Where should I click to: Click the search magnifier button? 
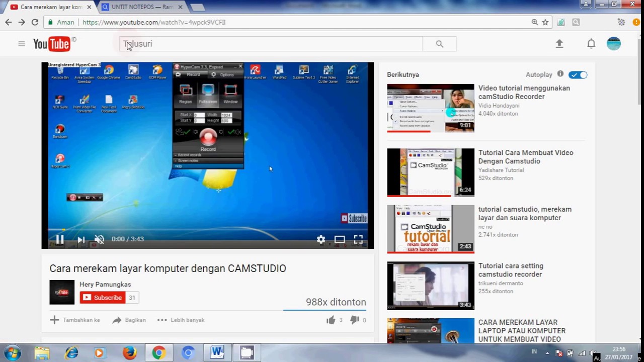coord(440,44)
